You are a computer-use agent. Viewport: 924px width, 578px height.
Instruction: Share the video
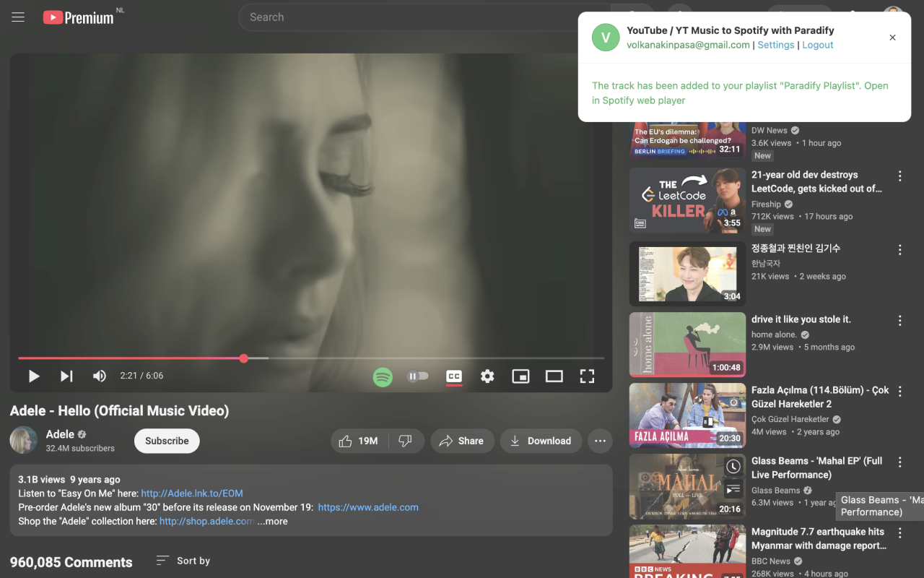(462, 441)
